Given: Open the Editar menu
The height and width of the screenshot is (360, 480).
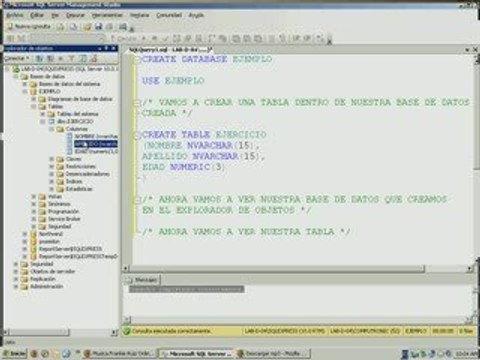Looking at the screenshot, I should tap(37, 15).
